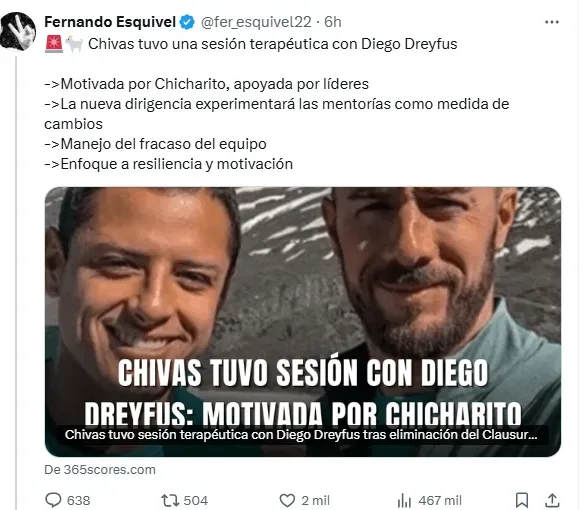This screenshot has width=583, height=510.
Task: Open the three-dot more options menu
Action: (551, 22)
